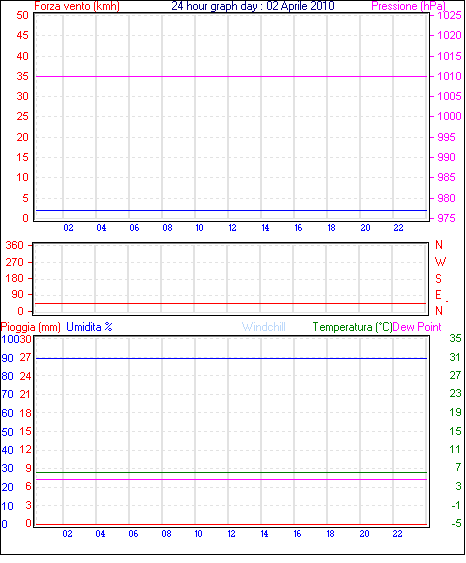Select the Forza vento (kmh) label
The height and width of the screenshot is (563, 466).
[77, 6]
